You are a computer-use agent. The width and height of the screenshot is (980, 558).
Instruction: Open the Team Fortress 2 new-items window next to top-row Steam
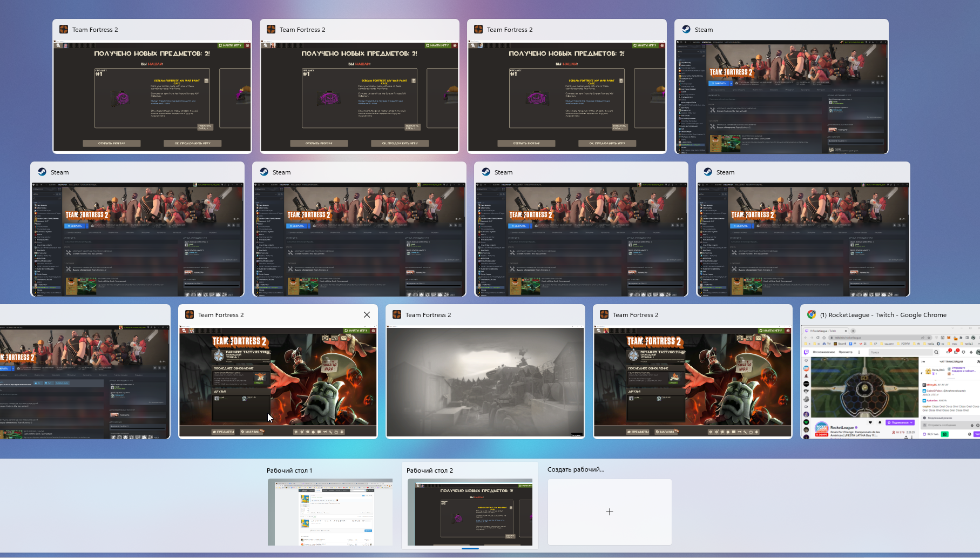point(567,97)
